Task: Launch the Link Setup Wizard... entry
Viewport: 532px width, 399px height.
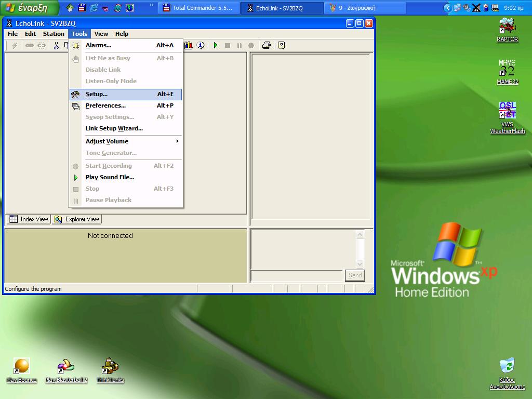Action: (126, 128)
